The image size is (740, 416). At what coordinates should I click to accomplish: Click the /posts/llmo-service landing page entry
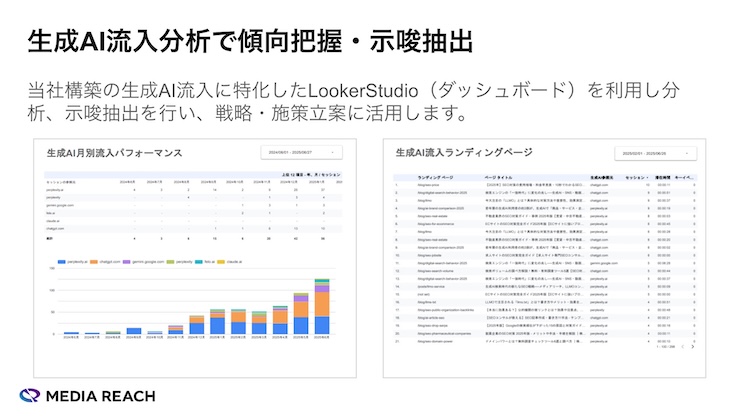pyautogui.click(x=431, y=287)
